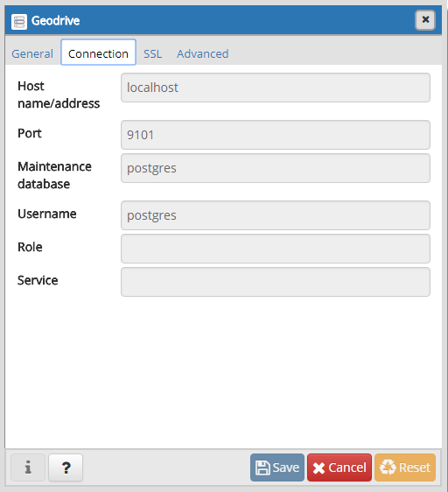
Task: Close the Geodrive dialog with X
Action: click(x=425, y=20)
